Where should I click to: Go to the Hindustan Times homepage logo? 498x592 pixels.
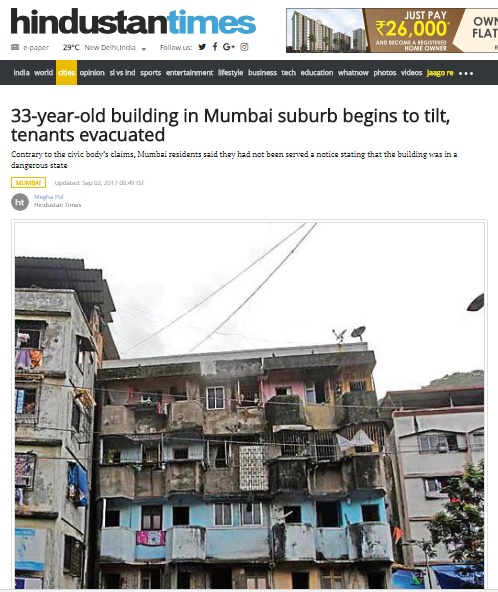[133, 22]
